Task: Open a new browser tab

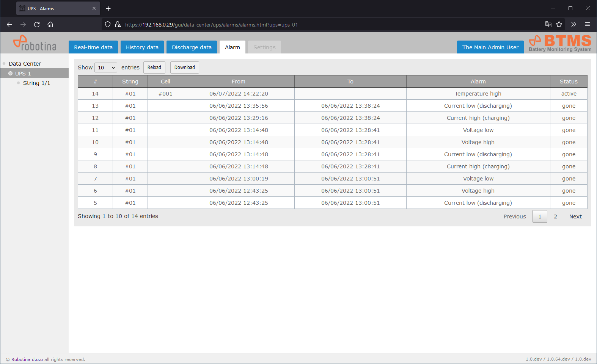Action: click(x=108, y=8)
